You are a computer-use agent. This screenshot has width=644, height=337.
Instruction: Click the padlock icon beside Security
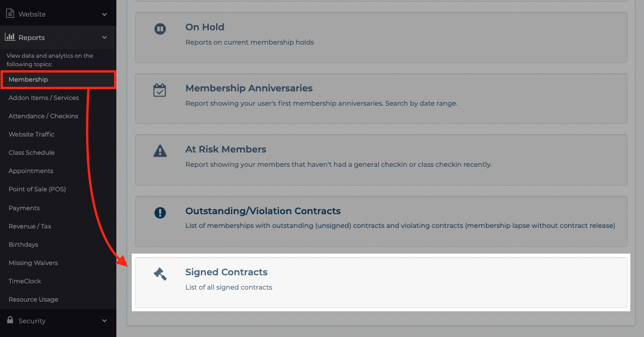(x=10, y=320)
